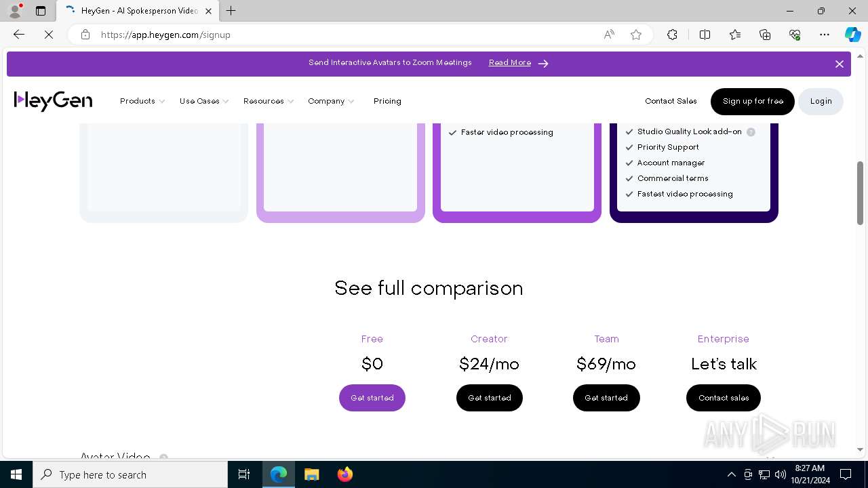Click the 'Account manager' feature text
The image size is (868, 488).
[x=671, y=163]
